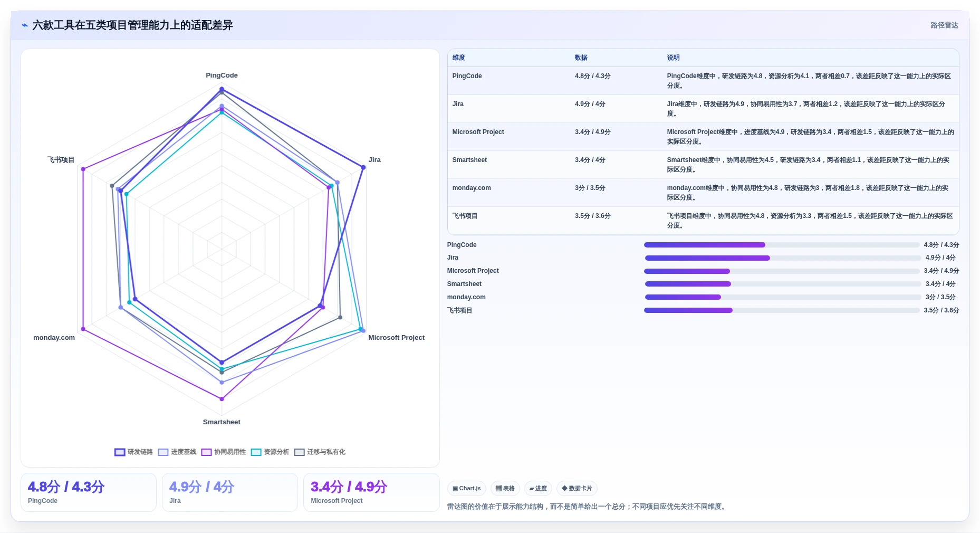Click the 飞书项目 progress bar

782,310
